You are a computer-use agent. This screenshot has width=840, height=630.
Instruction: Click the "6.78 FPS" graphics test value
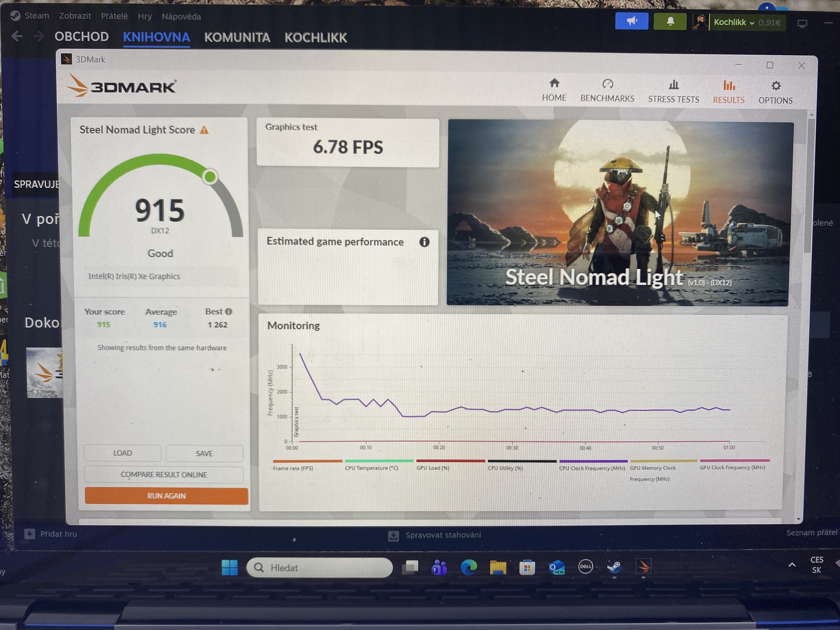[x=348, y=147]
